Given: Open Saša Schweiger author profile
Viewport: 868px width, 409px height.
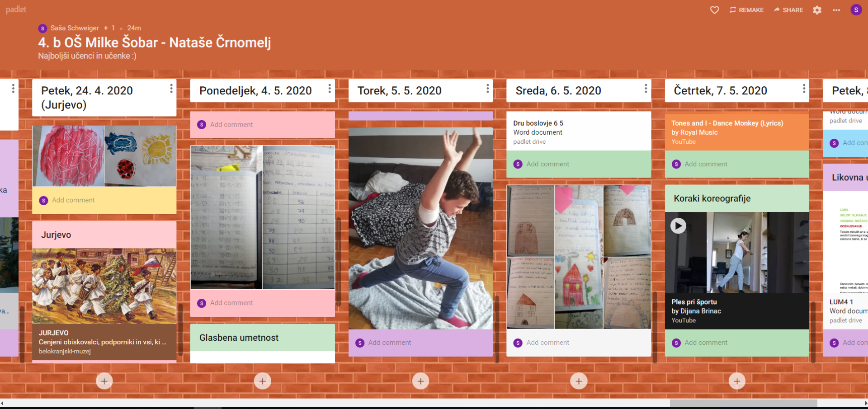Looking at the screenshot, I should [x=74, y=28].
